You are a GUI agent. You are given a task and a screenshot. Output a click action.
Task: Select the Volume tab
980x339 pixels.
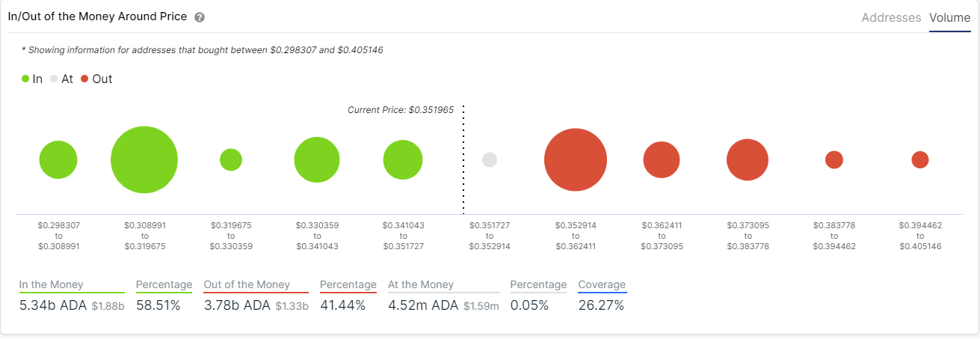(949, 17)
